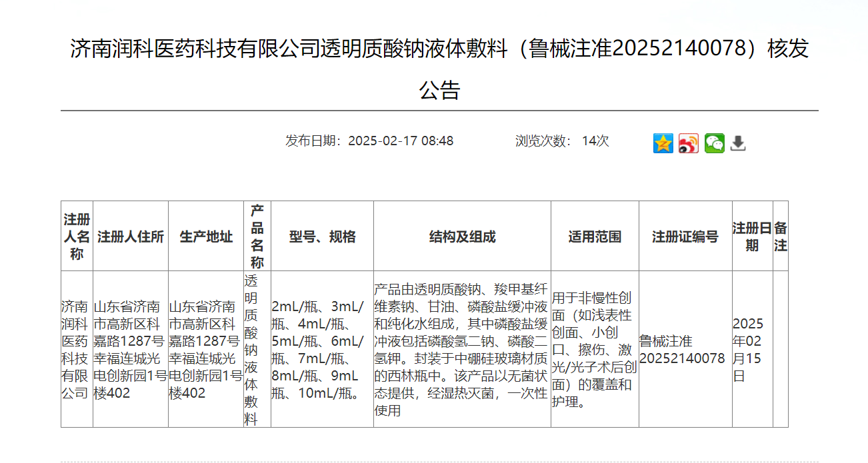Click the 注册日期 column header

click(x=752, y=236)
